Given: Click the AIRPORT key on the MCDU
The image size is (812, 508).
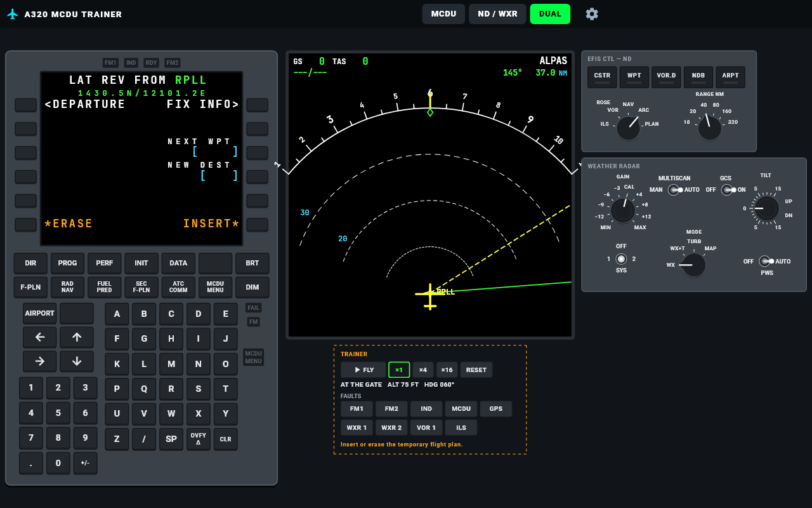Looking at the screenshot, I should click(x=40, y=313).
